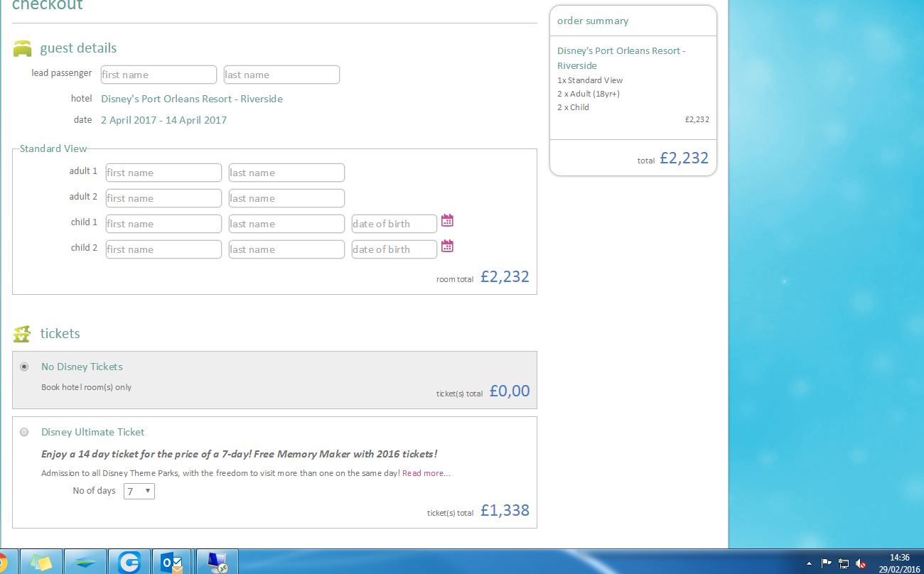924x574 pixels.
Task: Click the hotel name in order summary
Action: (621, 58)
